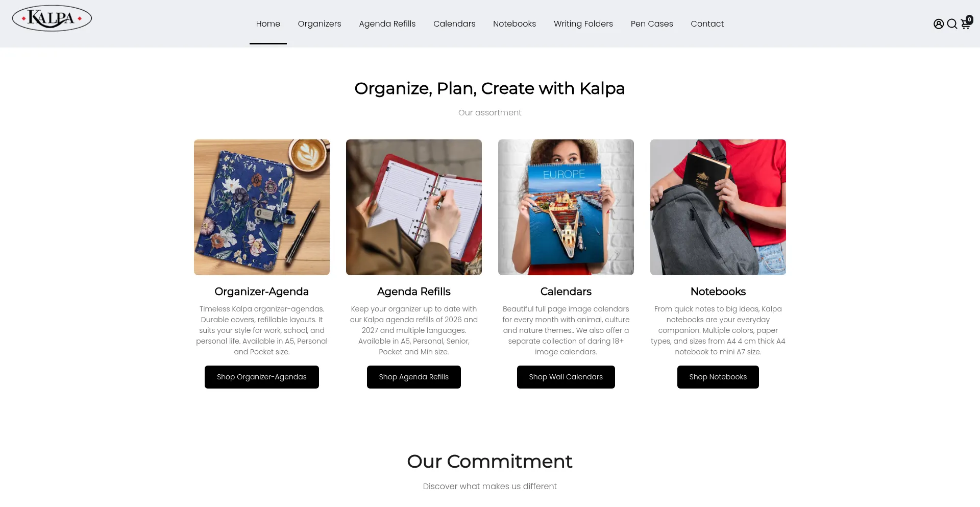Open the shopping cart icon

pos(965,24)
